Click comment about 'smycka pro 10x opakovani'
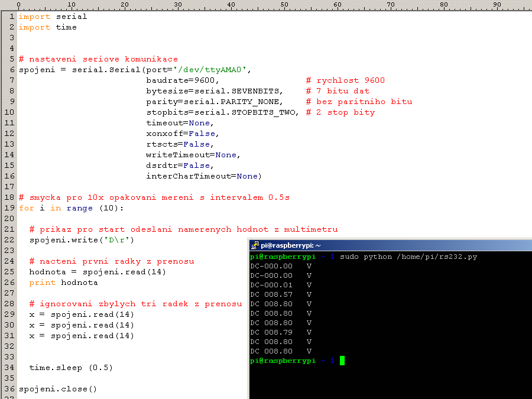 pyautogui.click(x=154, y=197)
